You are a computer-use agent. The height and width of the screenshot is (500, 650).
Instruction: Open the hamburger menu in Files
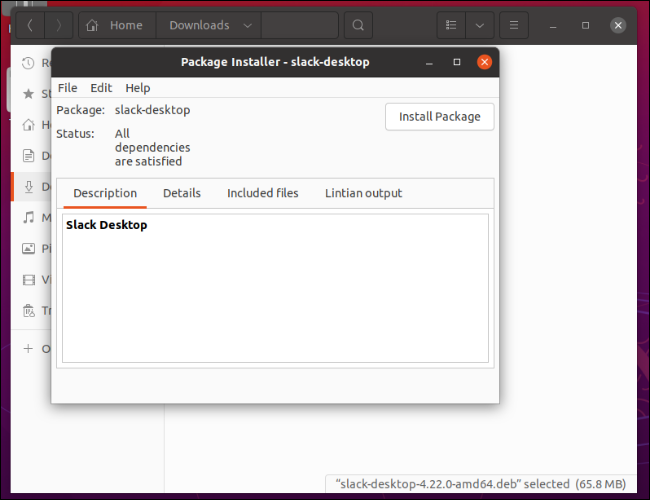[514, 25]
